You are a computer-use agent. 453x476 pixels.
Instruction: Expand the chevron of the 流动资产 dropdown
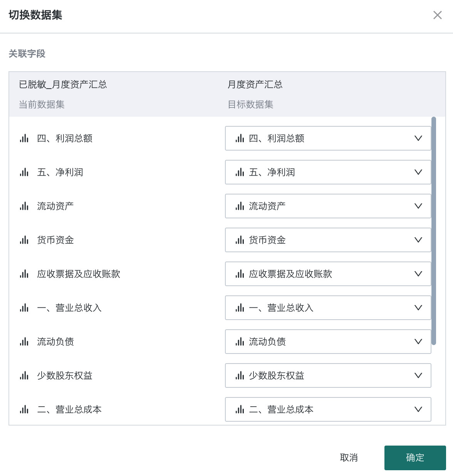pos(418,206)
